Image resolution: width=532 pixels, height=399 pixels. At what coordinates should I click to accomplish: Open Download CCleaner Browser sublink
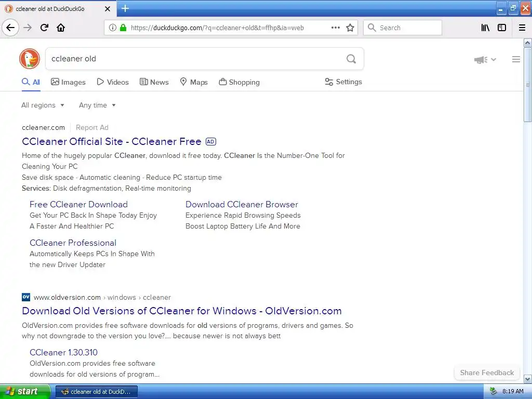pyautogui.click(x=242, y=204)
